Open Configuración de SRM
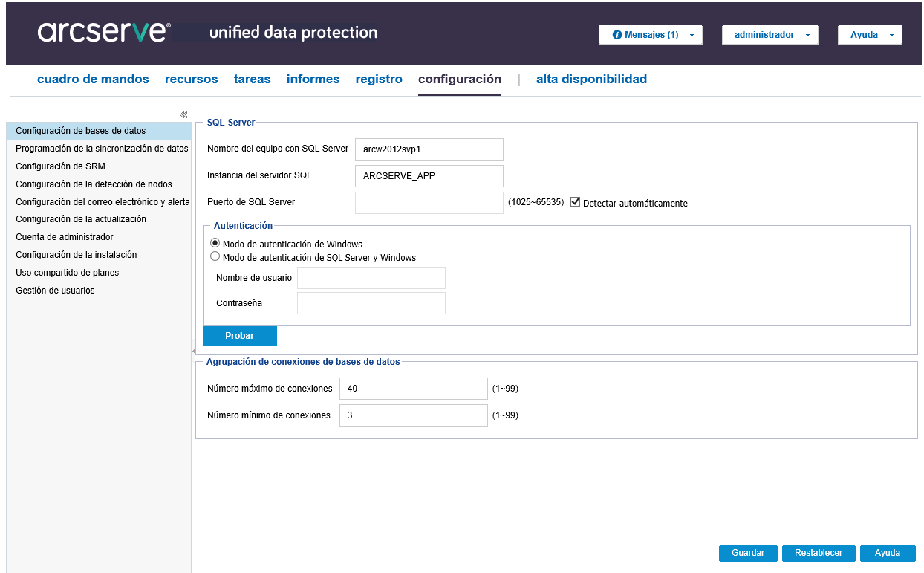The height and width of the screenshot is (573, 924). coord(98,166)
